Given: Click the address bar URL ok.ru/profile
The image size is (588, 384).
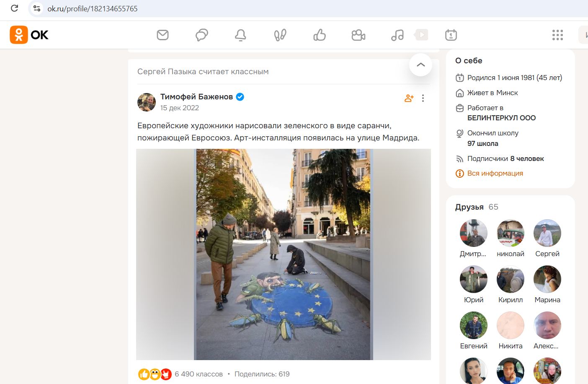Looking at the screenshot, I should coord(93,8).
